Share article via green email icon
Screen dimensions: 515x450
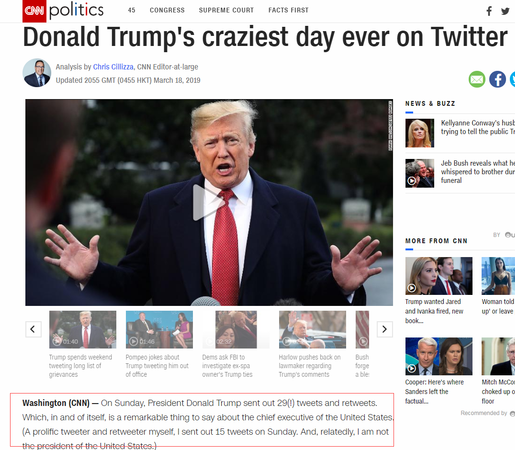coord(477,79)
